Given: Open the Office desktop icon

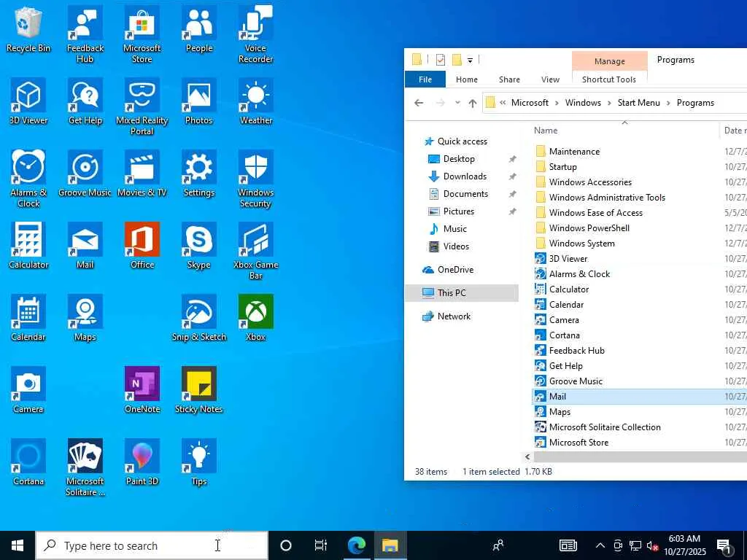Looking at the screenshot, I should [x=142, y=246].
